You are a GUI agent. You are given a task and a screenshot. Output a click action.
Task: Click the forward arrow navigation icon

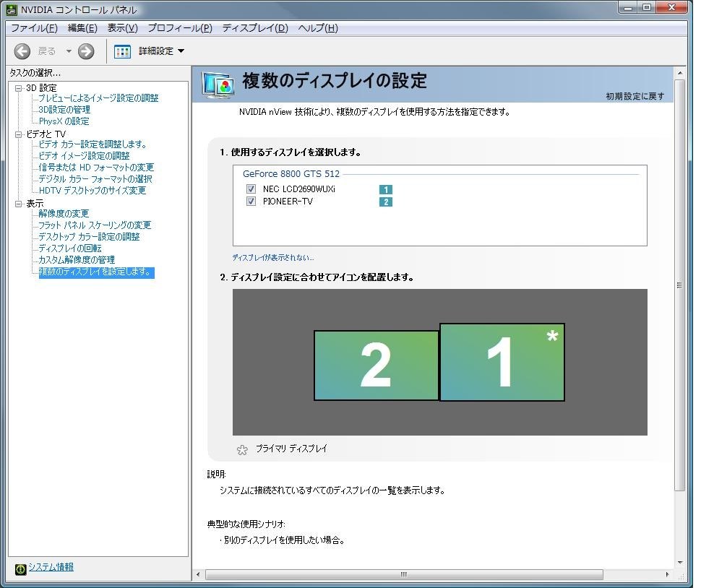[x=86, y=51]
